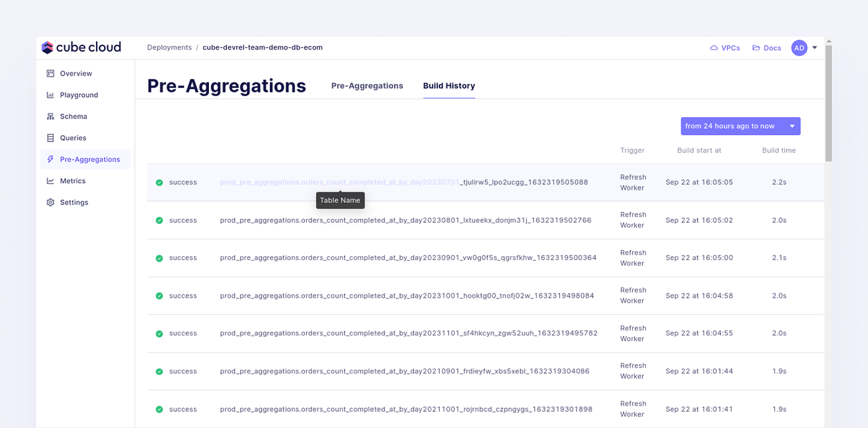Viewport: 868px width, 428px height.
Task: Select the Pre-Aggregations lightning icon
Action: click(50, 159)
